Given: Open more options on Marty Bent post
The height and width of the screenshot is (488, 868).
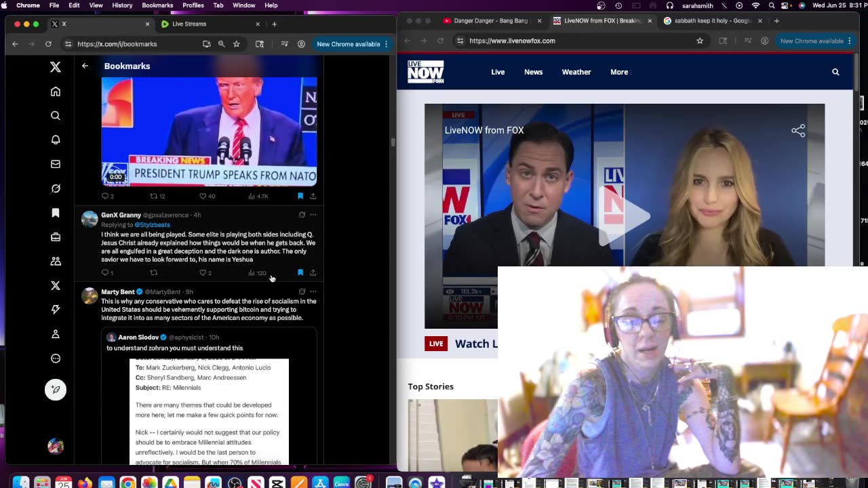Looking at the screenshot, I should [x=313, y=291].
